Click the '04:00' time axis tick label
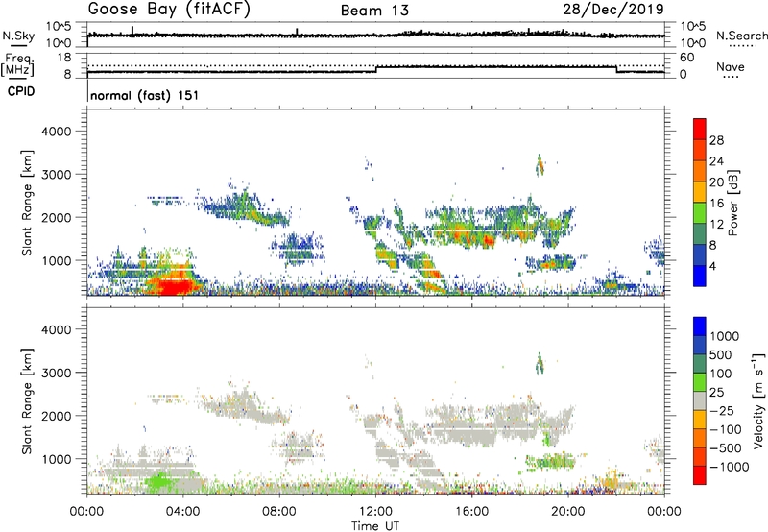 pyautogui.click(x=183, y=512)
